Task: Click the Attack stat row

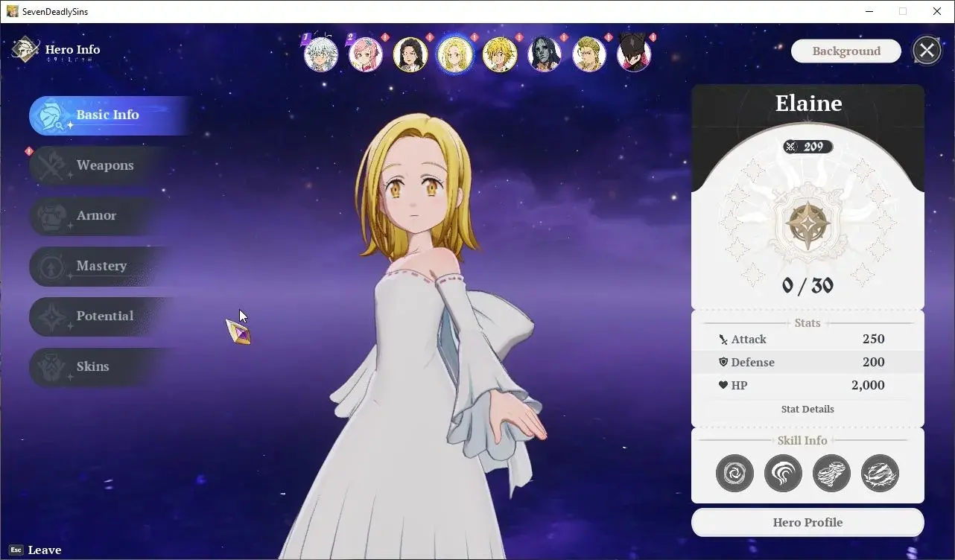Action: [x=808, y=339]
